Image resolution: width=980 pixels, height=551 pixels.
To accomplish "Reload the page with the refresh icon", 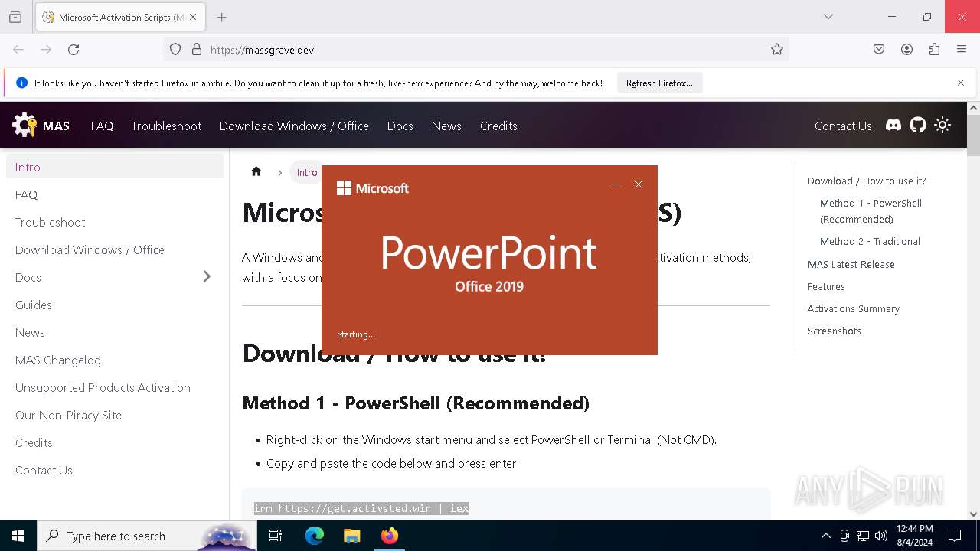I will tap(73, 50).
